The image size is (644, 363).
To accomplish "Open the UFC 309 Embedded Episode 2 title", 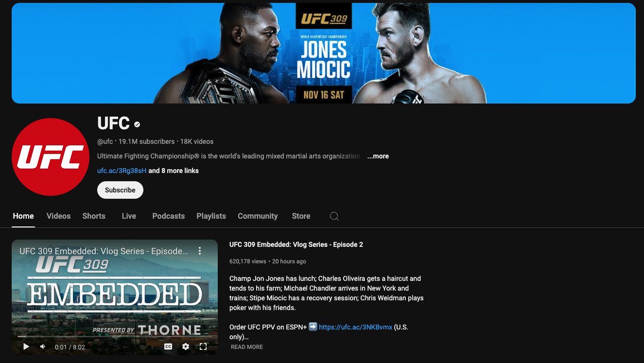I will click(296, 244).
